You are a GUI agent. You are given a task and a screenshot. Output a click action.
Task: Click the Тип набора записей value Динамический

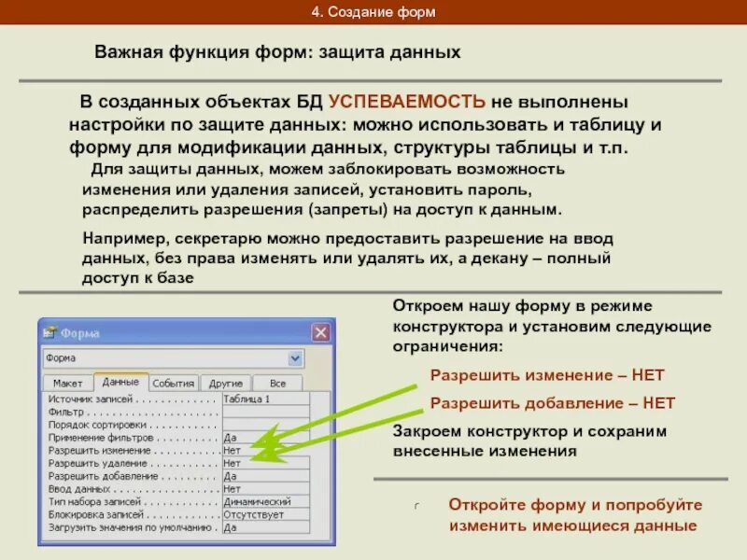click(266, 502)
